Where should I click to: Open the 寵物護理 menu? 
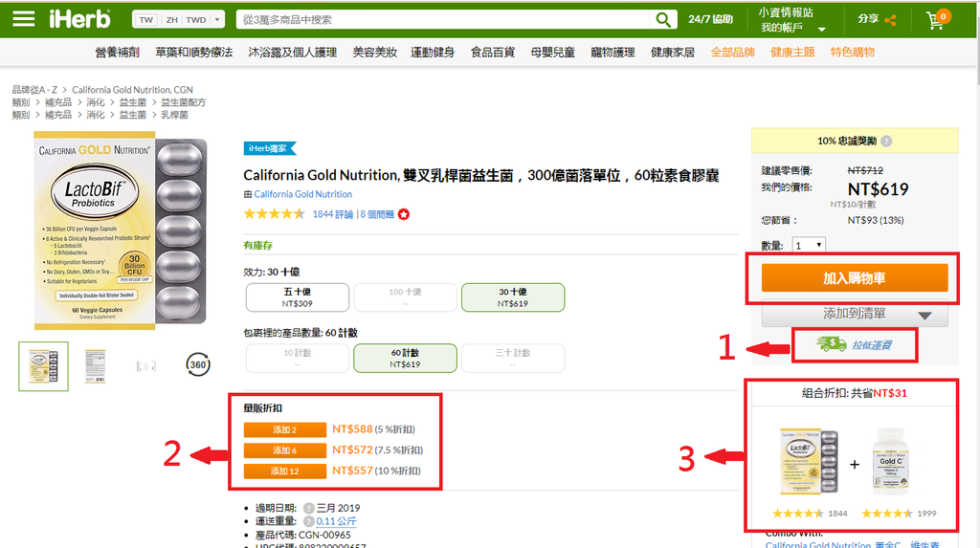pyautogui.click(x=612, y=53)
